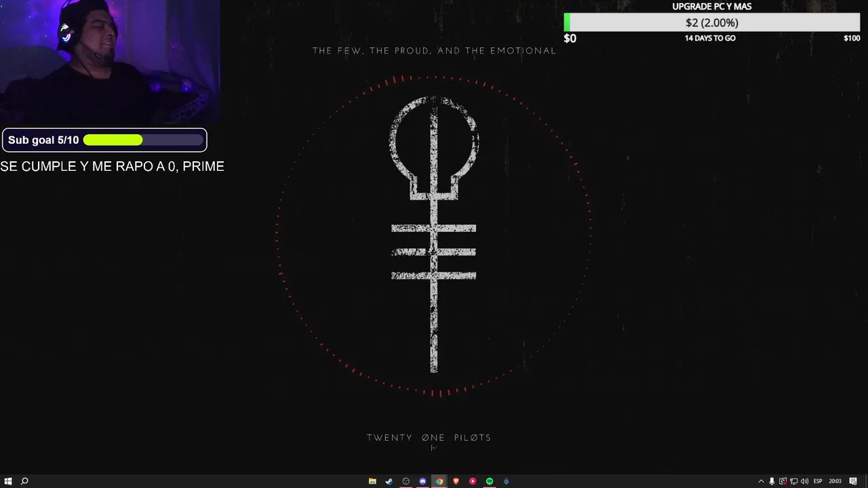
Task: Open network status tray icon
Action: click(x=793, y=481)
